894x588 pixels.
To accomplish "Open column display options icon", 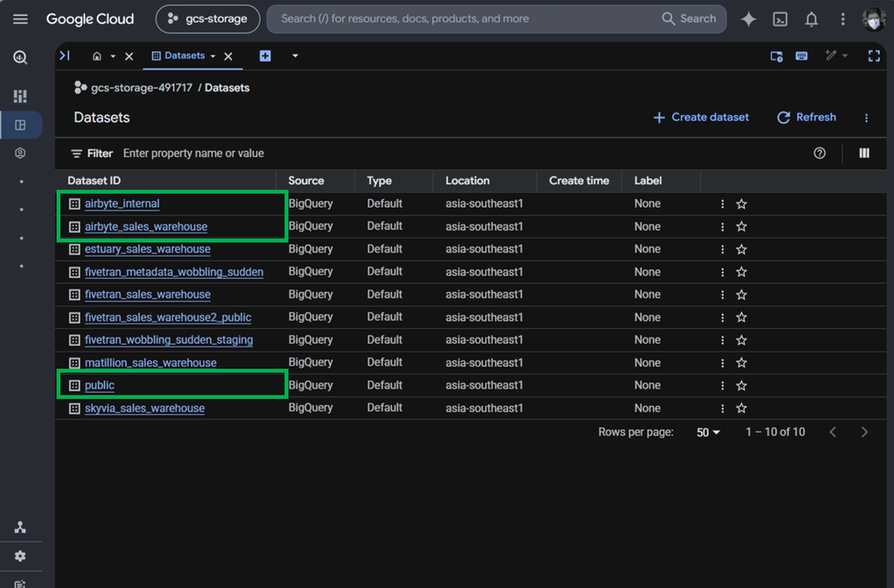I will (863, 154).
